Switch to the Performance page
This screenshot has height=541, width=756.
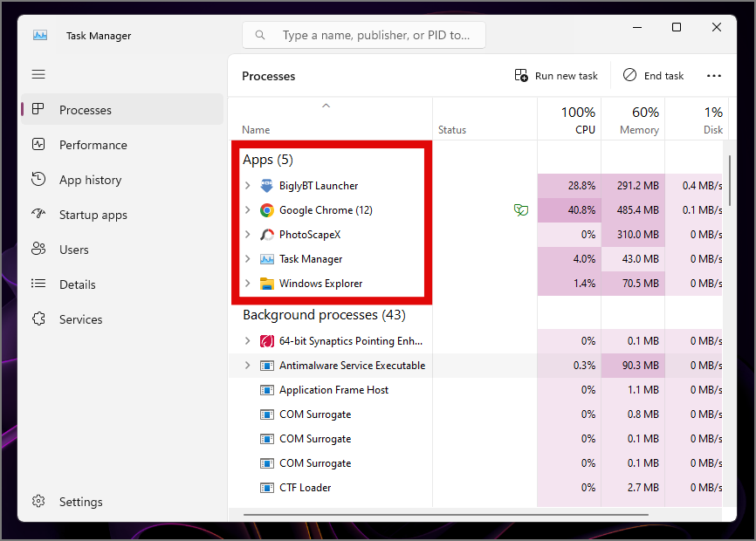tap(122, 145)
